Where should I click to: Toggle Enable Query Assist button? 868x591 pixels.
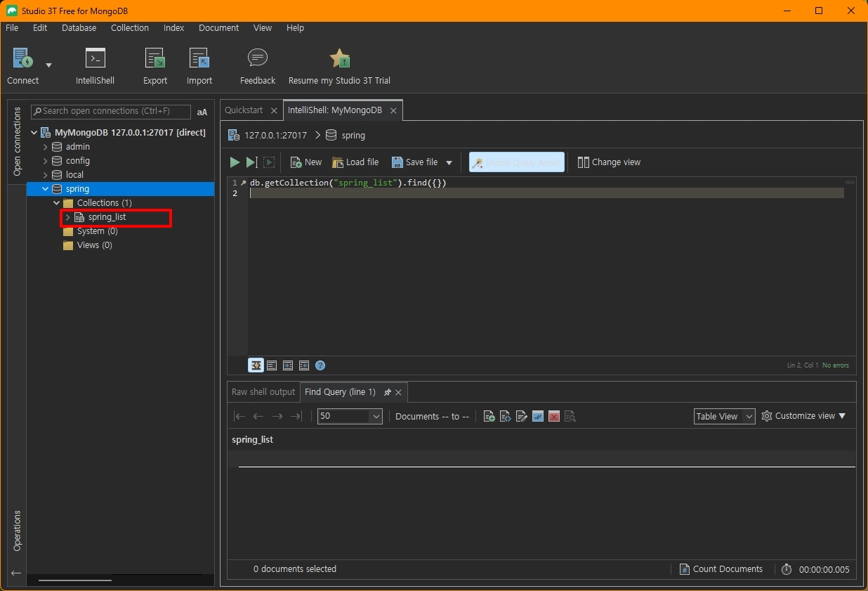click(517, 162)
